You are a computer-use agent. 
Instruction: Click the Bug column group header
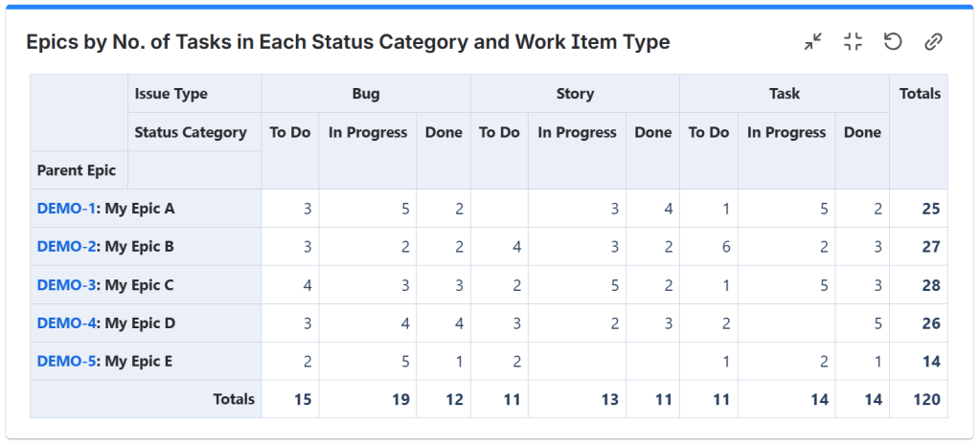pyautogui.click(x=366, y=94)
